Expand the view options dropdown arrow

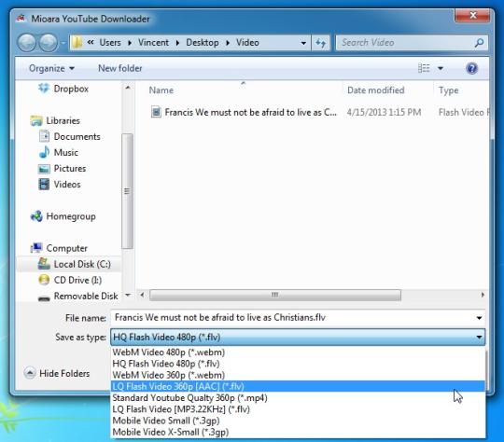441,68
